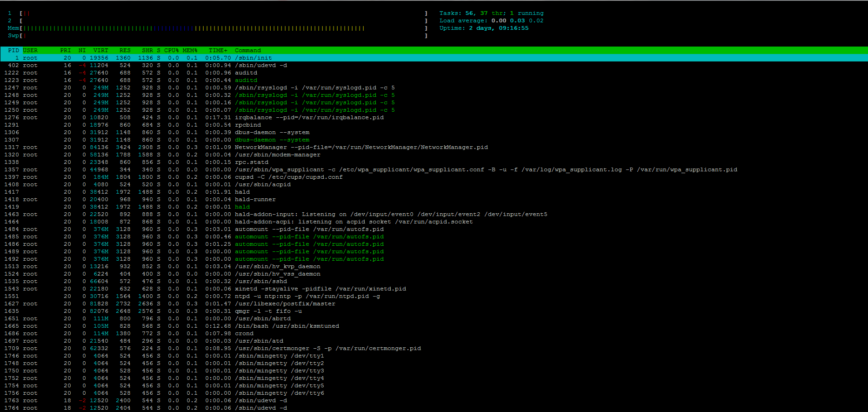Sort by the USER column header
This screenshot has height=412, width=868.
[x=30, y=50]
